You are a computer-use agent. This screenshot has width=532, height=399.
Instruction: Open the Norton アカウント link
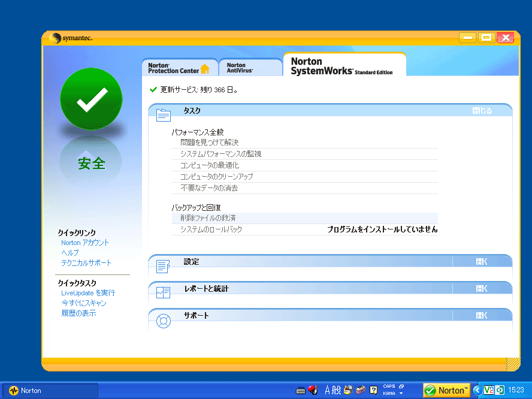[85, 243]
